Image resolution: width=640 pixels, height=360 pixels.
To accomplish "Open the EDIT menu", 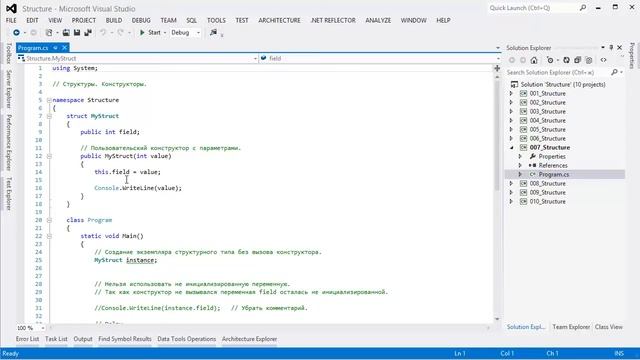I will coord(32,20).
